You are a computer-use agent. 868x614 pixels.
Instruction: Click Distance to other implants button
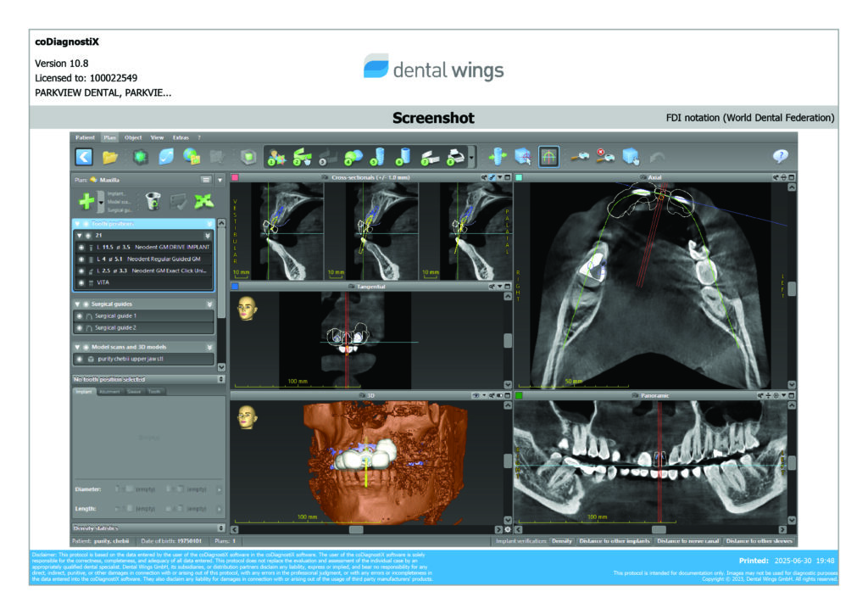point(614,541)
